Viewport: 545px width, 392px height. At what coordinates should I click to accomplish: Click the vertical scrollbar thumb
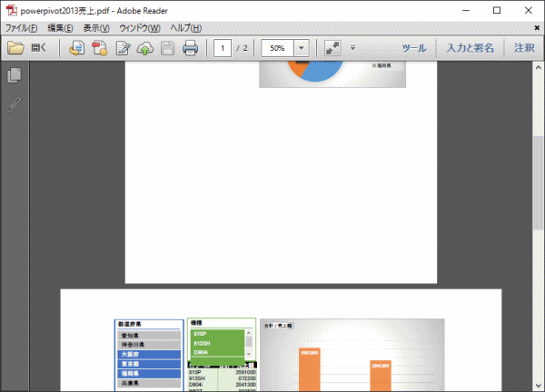click(x=539, y=182)
